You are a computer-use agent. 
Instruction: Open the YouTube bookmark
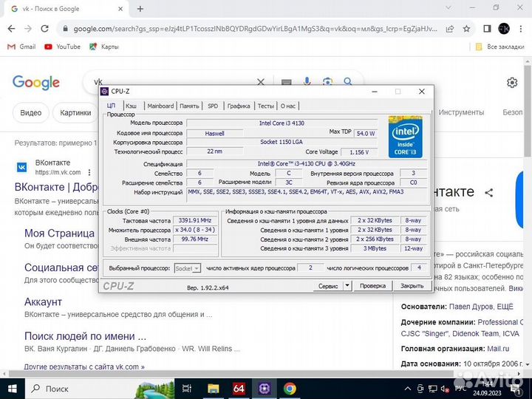(62, 47)
